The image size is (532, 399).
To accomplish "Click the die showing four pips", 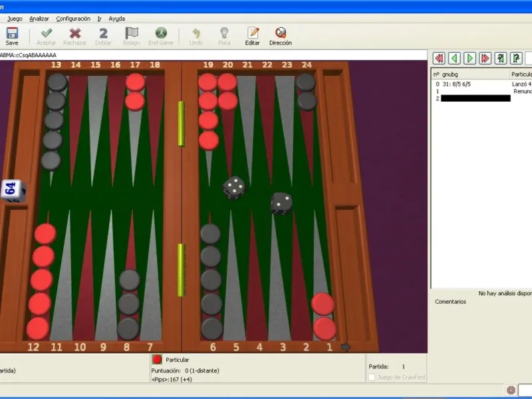I will click(234, 188).
